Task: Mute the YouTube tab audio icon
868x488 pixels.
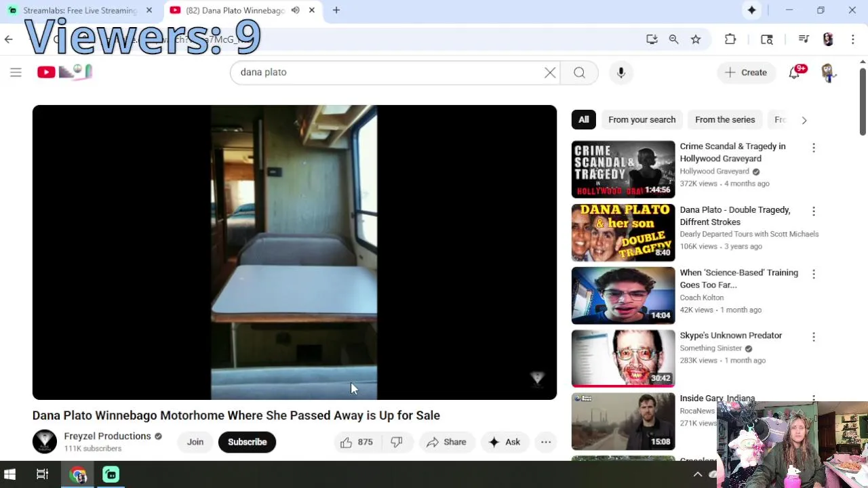Action: point(295,10)
